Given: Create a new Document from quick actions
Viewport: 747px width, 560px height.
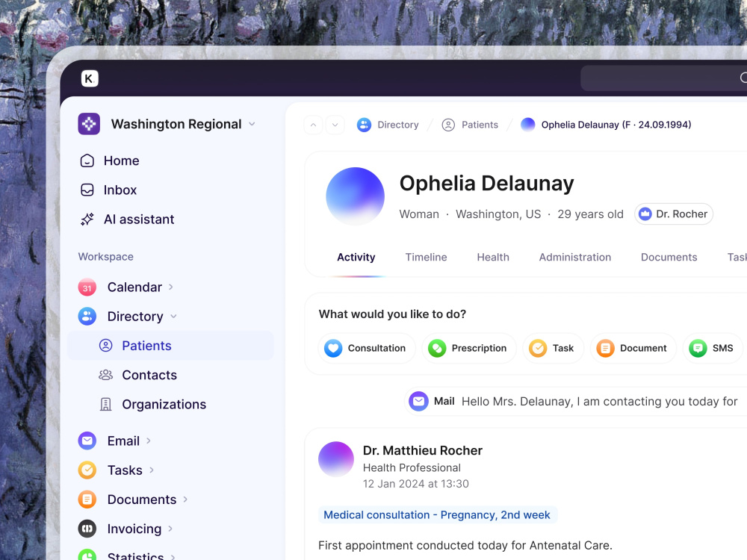Looking at the screenshot, I should tap(633, 348).
